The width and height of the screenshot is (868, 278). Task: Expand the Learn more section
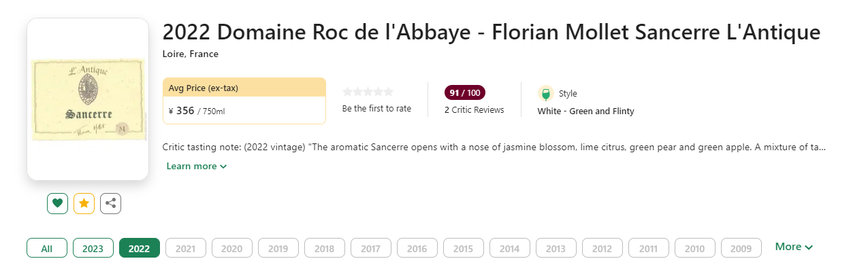[x=196, y=167]
